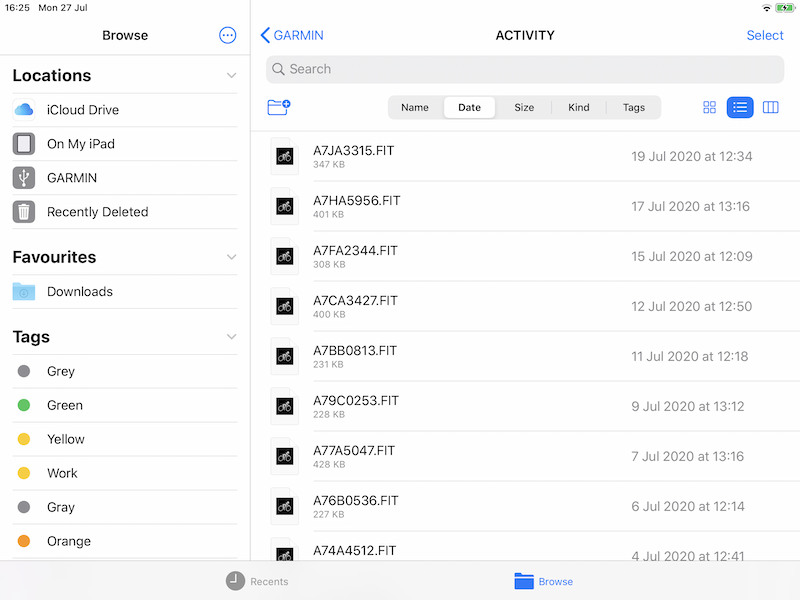800x600 pixels.
Task: Collapse the Tags section
Action: coord(231,337)
